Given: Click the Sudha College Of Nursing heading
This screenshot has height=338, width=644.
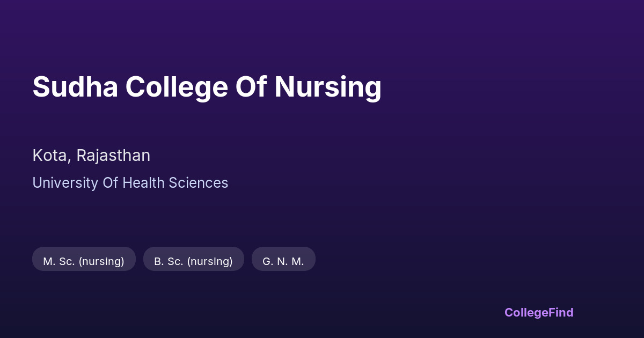Looking at the screenshot, I should [207, 87].
